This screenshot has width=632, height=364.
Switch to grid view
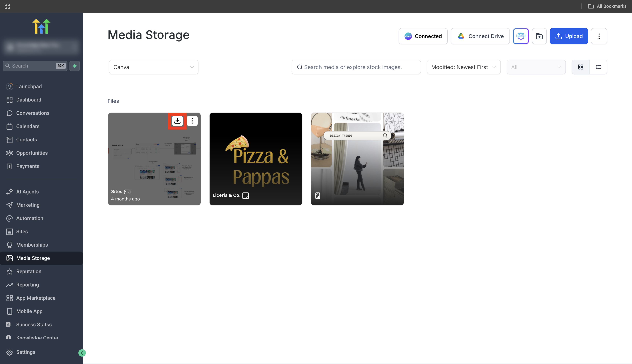click(580, 67)
